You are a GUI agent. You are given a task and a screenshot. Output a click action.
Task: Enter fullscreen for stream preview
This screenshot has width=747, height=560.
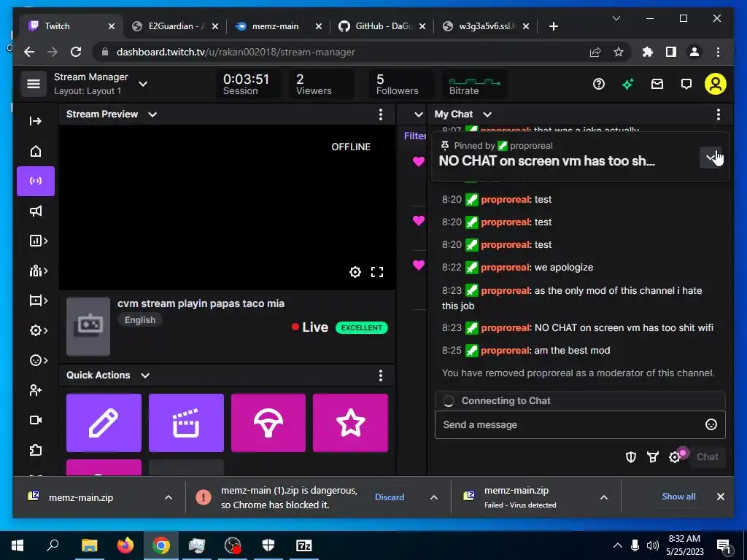click(377, 272)
